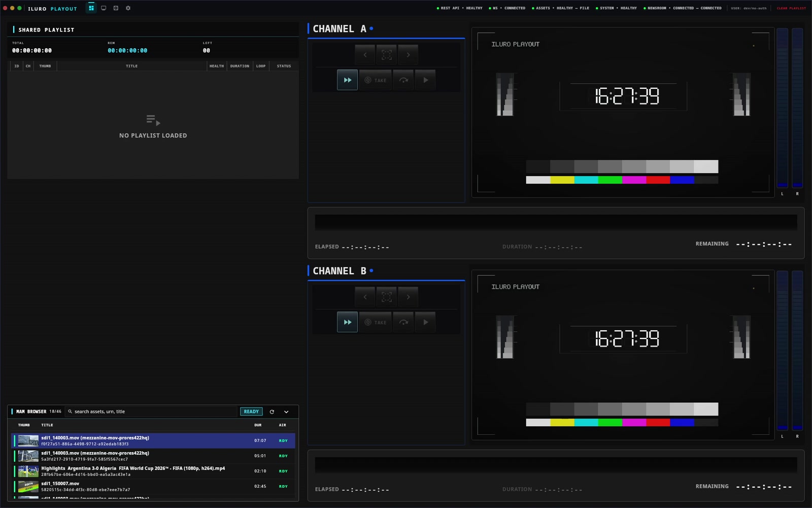
Task: Click CLEAR PLAYLIST in the top bar
Action: (791, 8)
